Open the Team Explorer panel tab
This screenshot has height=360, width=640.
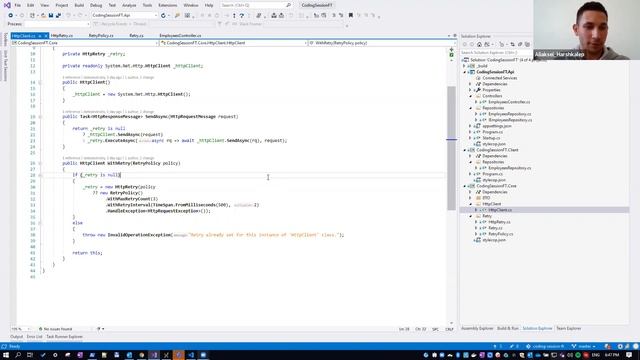pyautogui.click(x=569, y=329)
